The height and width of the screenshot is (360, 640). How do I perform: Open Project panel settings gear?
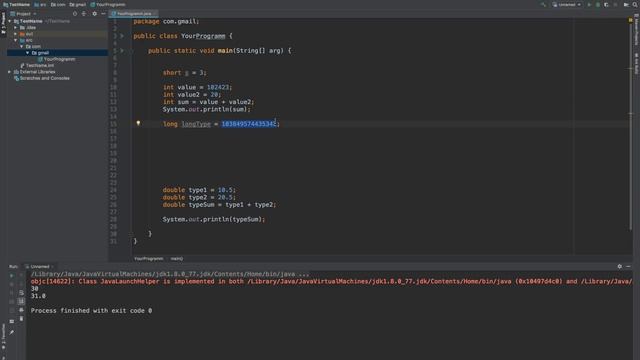[x=94, y=13]
